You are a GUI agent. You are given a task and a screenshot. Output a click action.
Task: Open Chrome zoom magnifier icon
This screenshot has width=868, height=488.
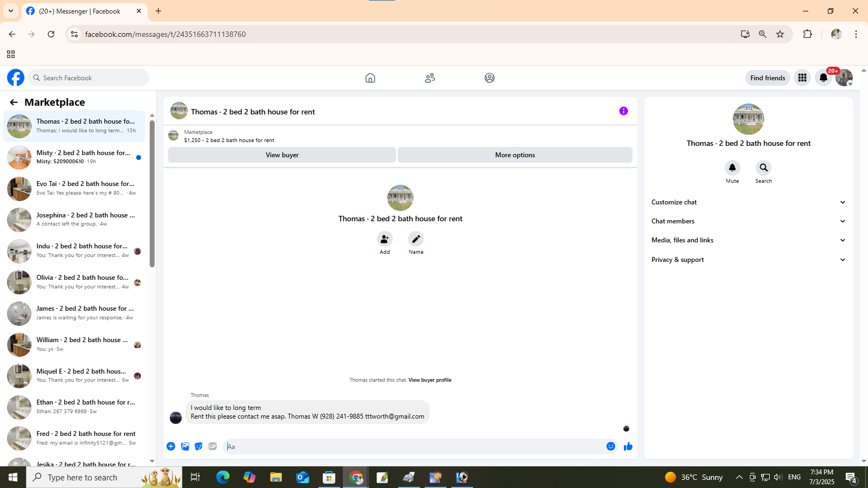(x=763, y=34)
